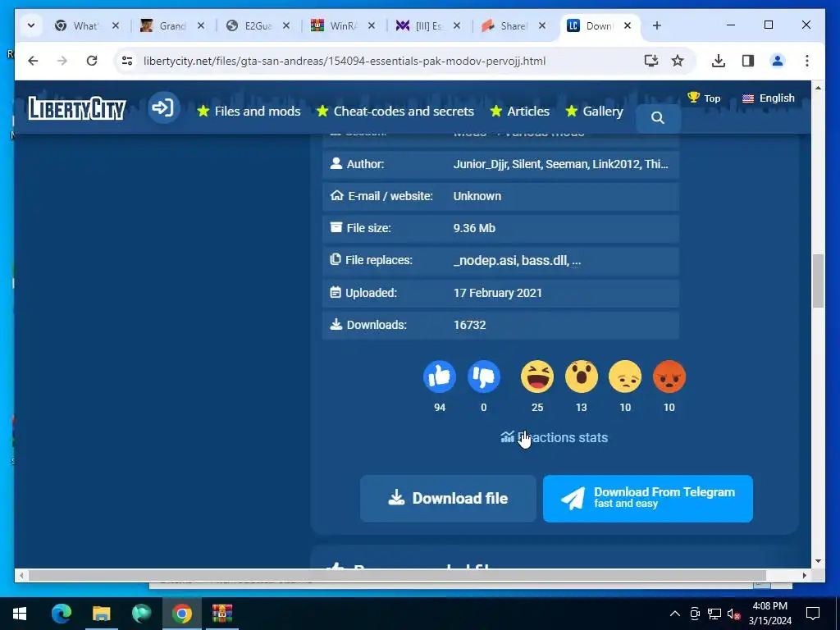Click the like count 94

[x=440, y=408]
